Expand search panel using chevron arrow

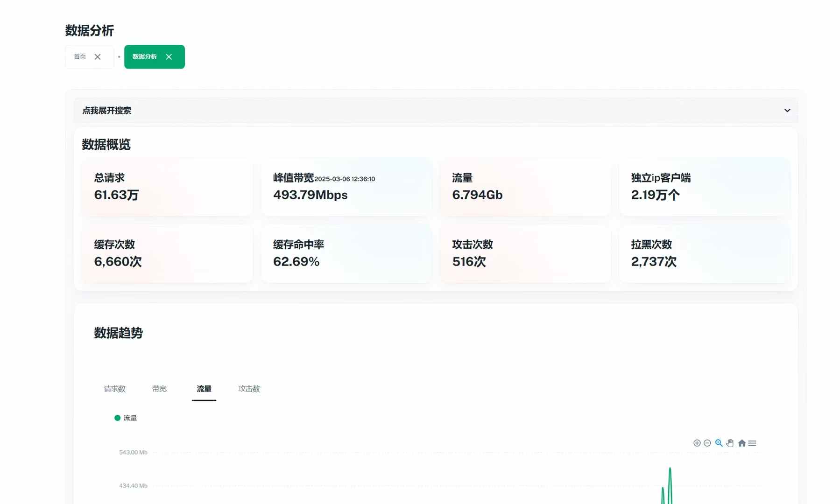787,111
